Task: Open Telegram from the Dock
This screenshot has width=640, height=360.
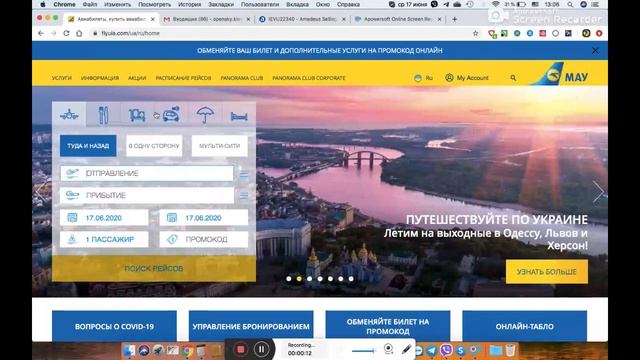Action: click(x=431, y=350)
